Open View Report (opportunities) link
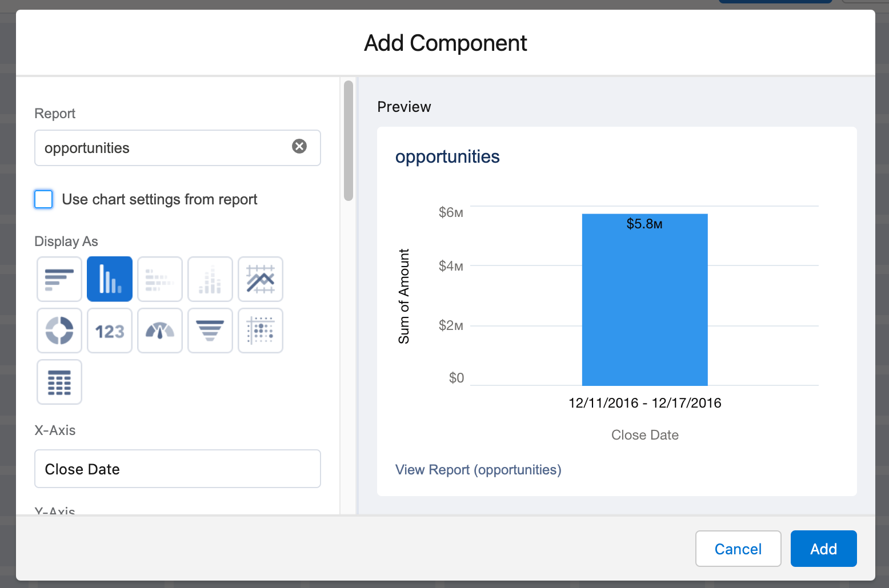Image resolution: width=889 pixels, height=588 pixels. point(478,470)
